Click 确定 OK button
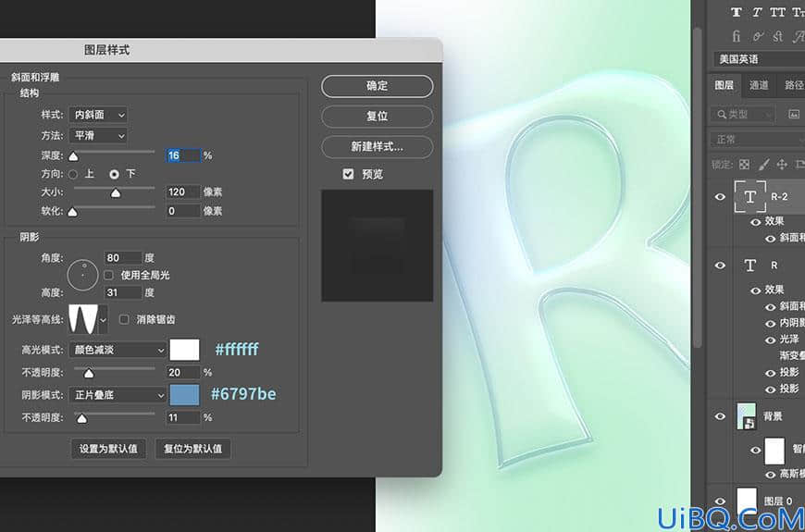805x532 pixels. pyautogui.click(x=378, y=86)
